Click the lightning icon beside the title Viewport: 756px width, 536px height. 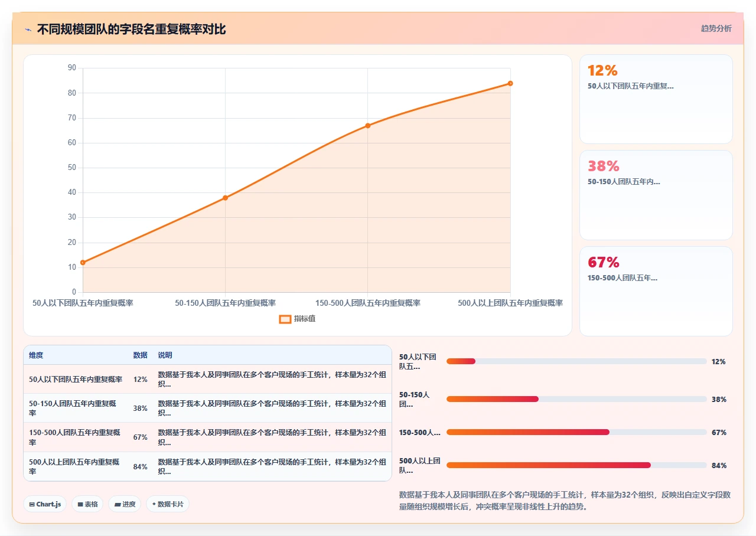[28, 30]
